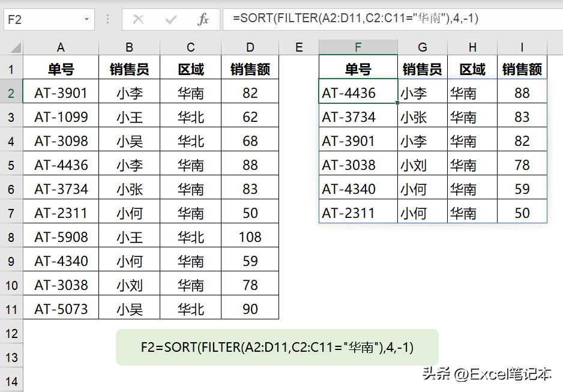Click the Insert Function fx icon
The image size is (563, 392).
coord(203,19)
